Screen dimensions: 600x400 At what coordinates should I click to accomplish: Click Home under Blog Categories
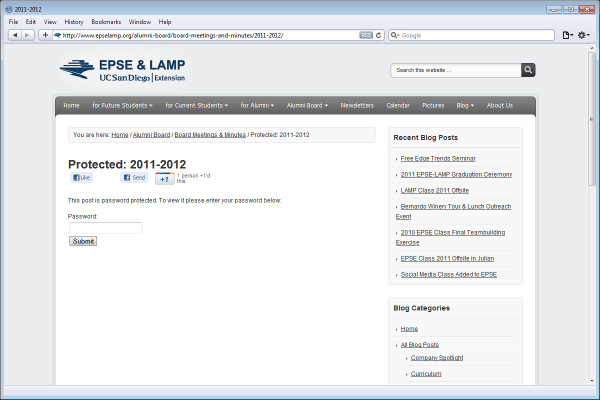point(409,329)
